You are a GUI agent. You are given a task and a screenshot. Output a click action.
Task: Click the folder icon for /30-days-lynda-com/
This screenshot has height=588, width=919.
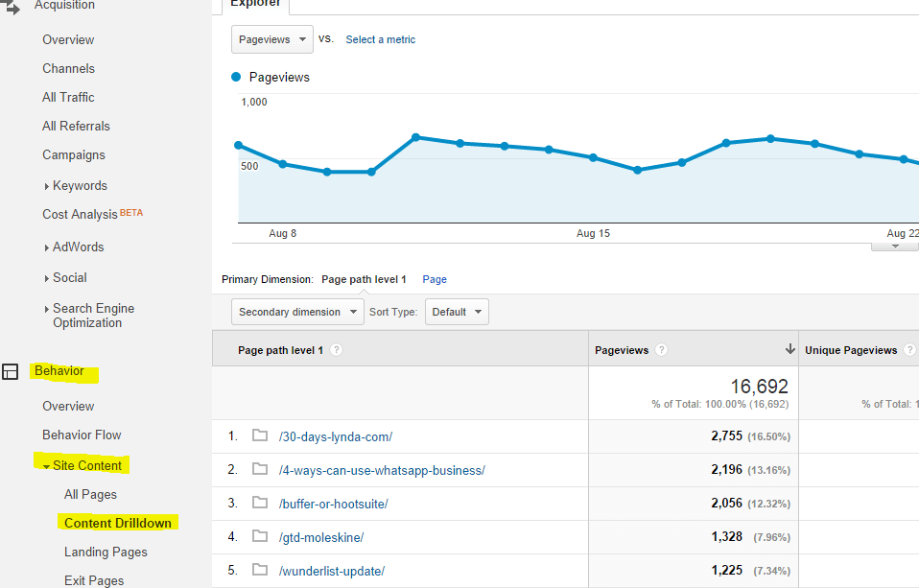coord(259,436)
